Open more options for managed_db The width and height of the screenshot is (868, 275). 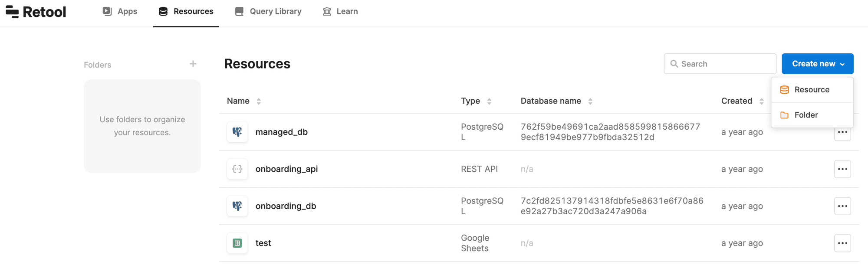coord(842,132)
